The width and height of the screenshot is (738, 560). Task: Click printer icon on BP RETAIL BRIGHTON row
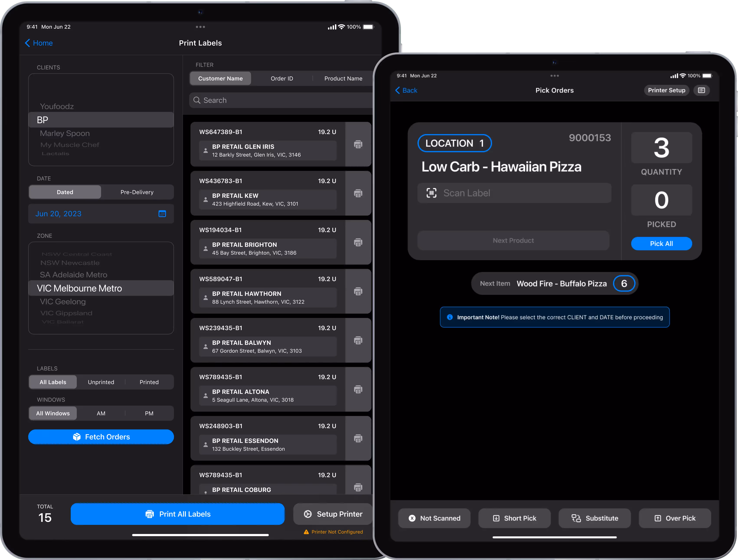click(358, 242)
